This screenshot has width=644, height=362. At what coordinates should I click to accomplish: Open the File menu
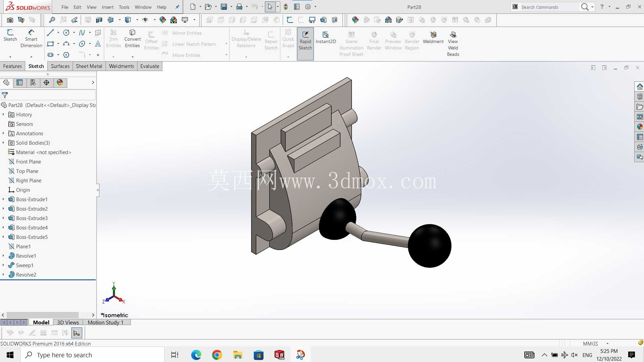tap(65, 7)
